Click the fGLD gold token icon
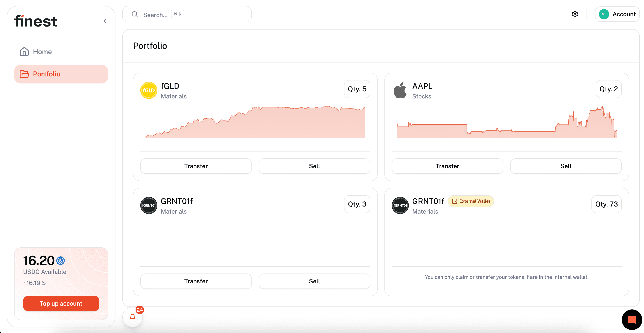644x333 pixels. coord(149,90)
